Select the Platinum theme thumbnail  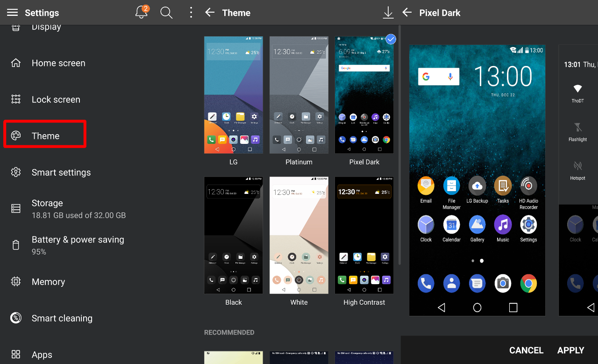coord(299,95)
